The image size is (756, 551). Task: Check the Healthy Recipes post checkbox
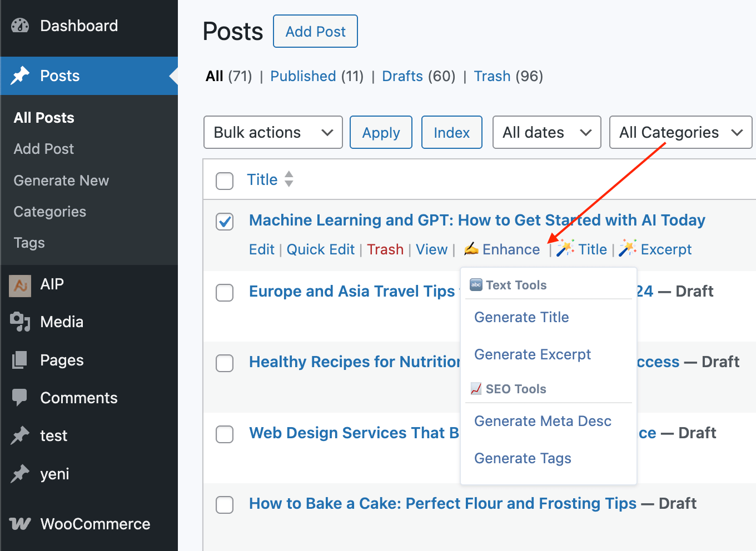pyautogui.click(x=225, y=363)
